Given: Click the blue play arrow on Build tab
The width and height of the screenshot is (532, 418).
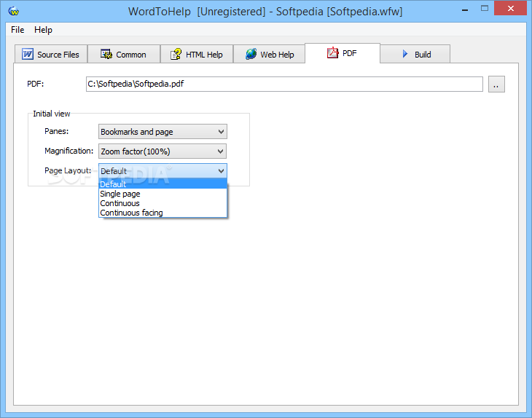Looking at the screenshot, I should (404, 54).
